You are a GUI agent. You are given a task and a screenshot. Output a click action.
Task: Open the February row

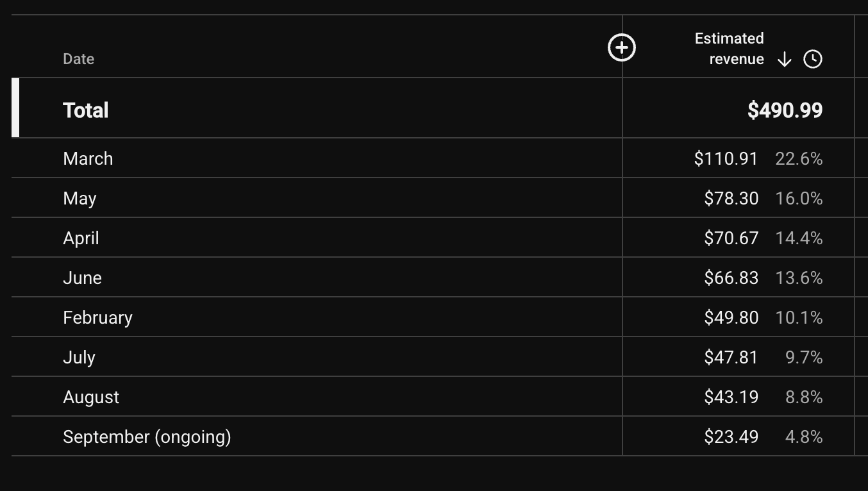tap(433, 317)
